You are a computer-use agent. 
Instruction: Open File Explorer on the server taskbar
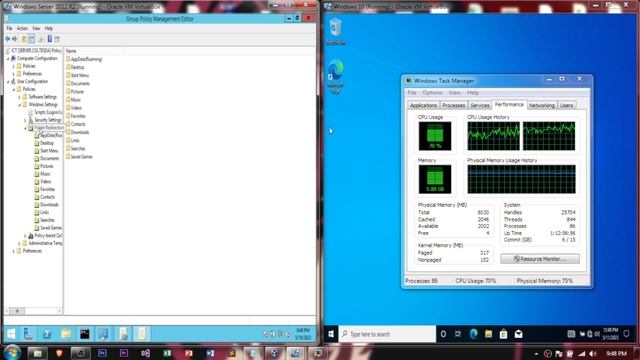click(66, 334)
